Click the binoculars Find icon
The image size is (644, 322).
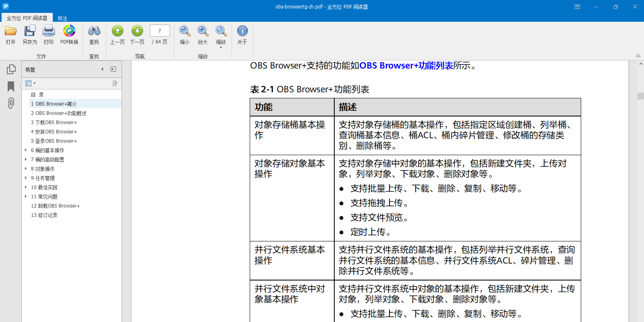click(94, 31)
